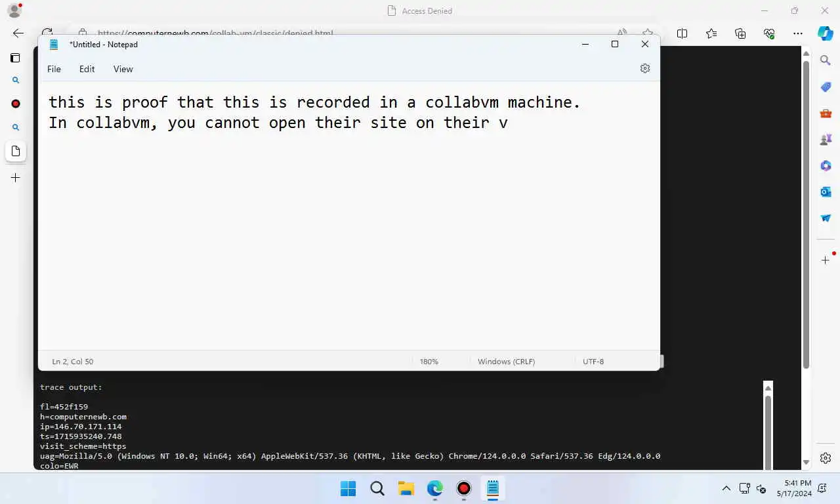
Task: Switch to the red record-icon tab
Action: click(16, 104)
